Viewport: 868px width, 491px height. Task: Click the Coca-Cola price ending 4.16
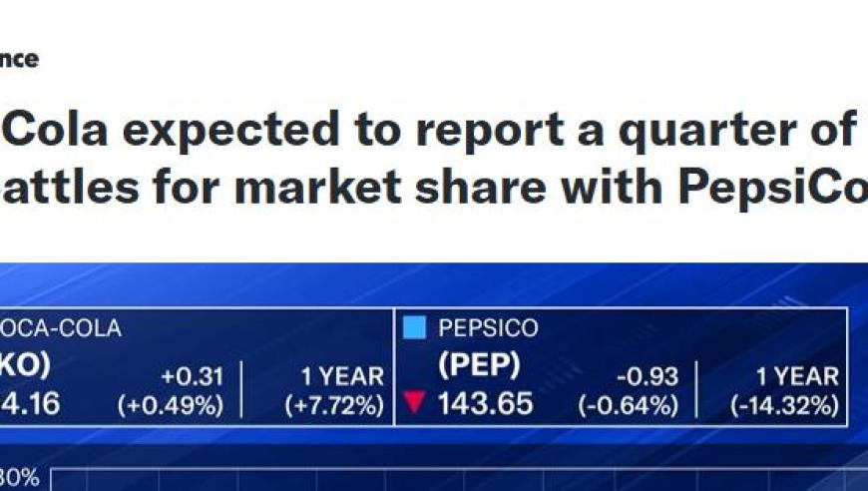[30, 403]
